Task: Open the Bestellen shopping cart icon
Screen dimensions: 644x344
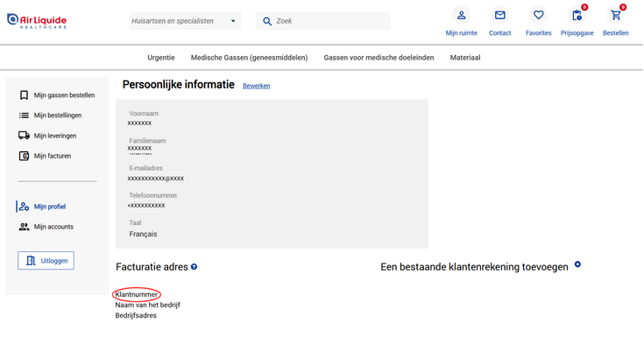Action: (616, 16)
